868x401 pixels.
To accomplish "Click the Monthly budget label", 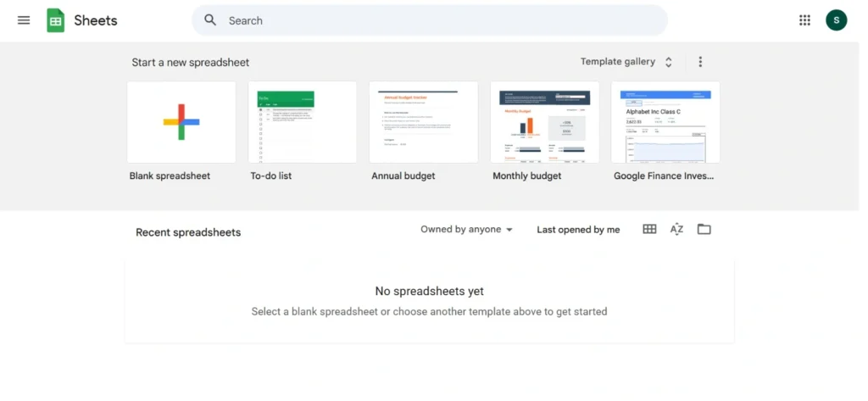I will click(527, 175).
